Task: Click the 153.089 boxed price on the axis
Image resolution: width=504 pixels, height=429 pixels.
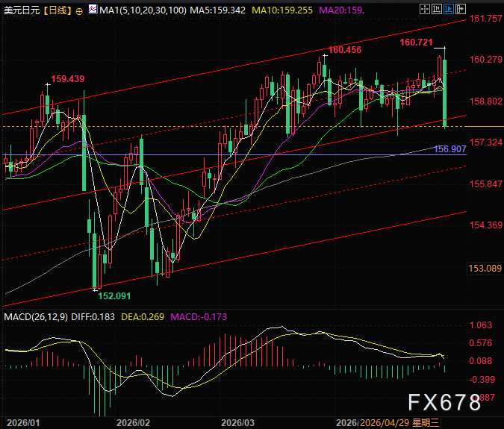Action: click(x=485, y=268)
